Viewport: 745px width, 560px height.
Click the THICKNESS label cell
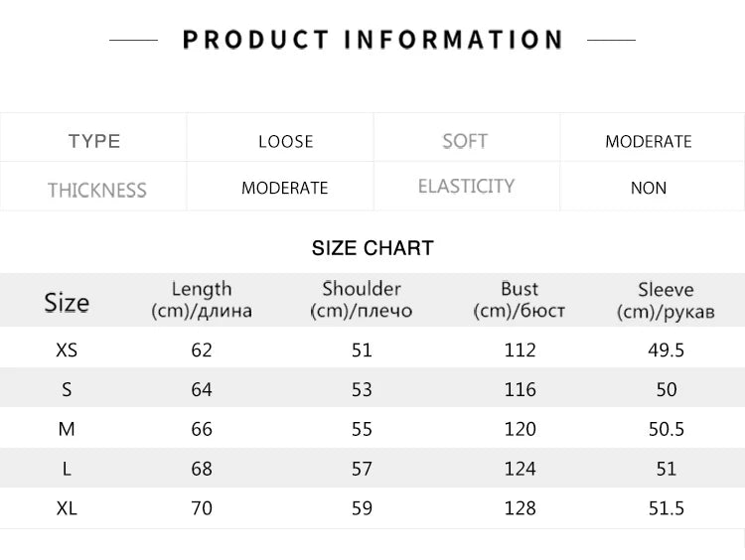pos(96,190)
